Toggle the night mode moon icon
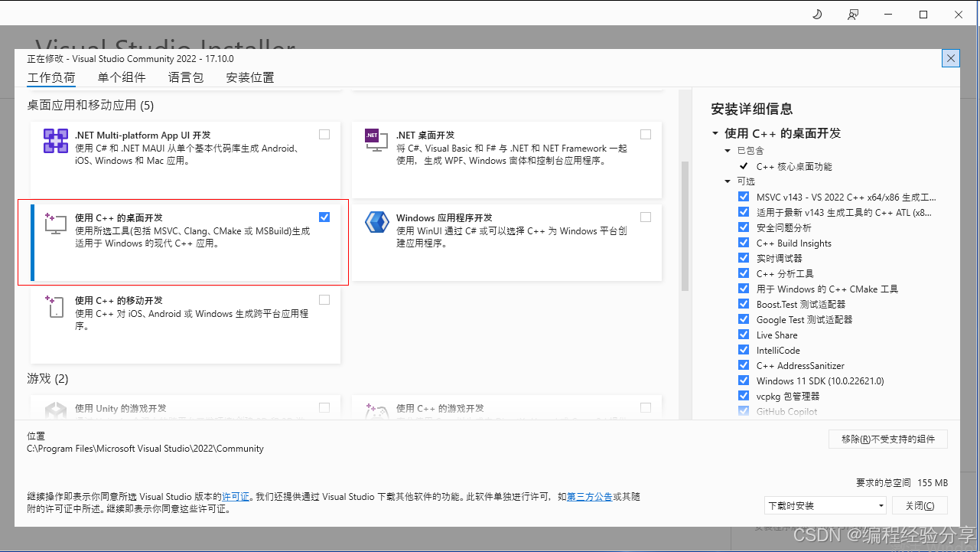The width and height of the screenshot is (980, 552). (816, 14)
